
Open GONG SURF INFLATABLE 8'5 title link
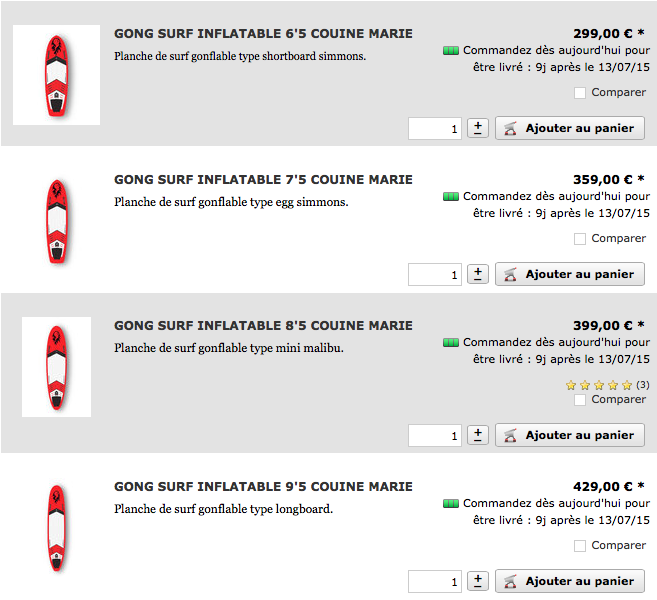pyautogui.click(x=263, y=326)
